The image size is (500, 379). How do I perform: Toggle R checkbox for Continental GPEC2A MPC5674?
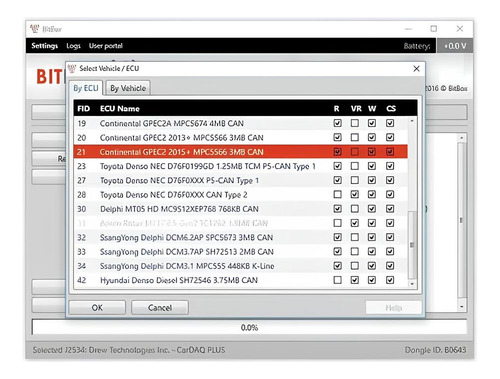(x=337, y=123)
